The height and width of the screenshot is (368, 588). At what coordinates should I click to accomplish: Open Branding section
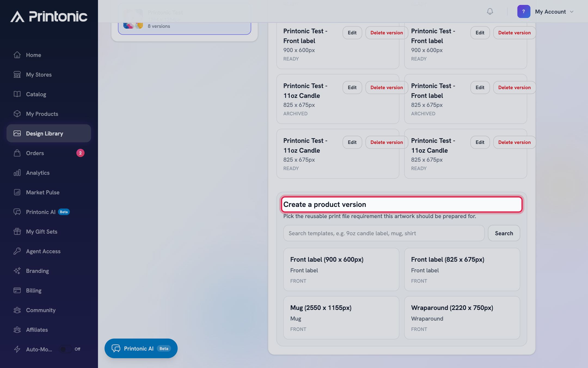(49, 271)
